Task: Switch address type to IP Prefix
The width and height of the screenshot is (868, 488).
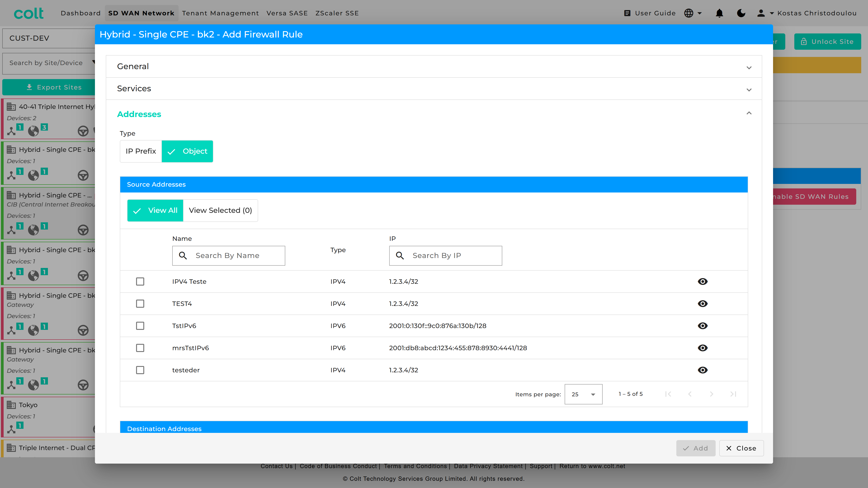Action: pos(141,151)
